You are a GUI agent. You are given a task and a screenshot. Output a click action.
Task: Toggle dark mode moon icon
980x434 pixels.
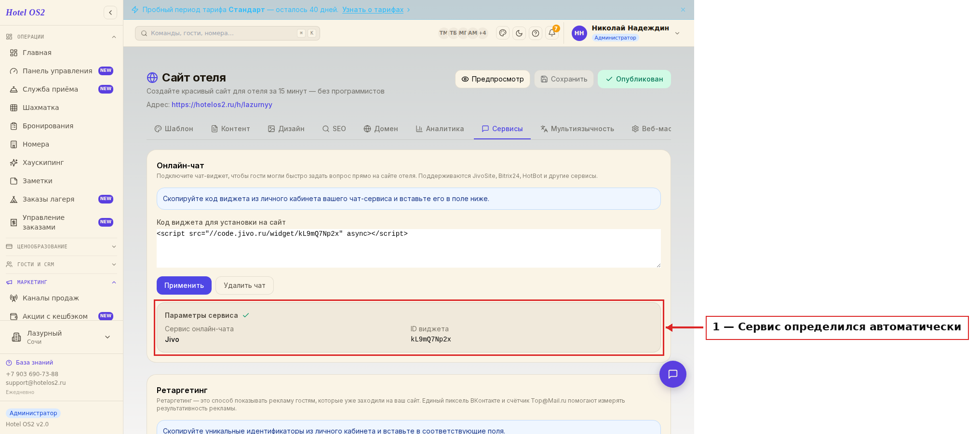click(519, 33)
